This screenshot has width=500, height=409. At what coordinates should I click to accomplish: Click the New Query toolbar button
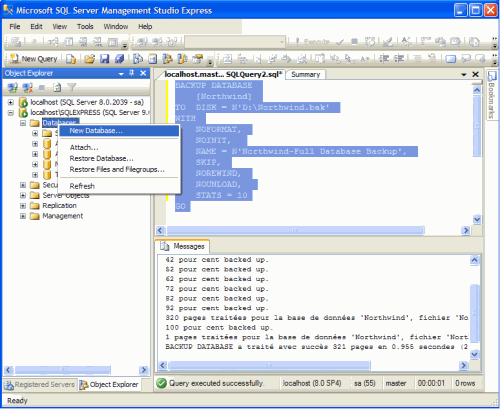33,59
